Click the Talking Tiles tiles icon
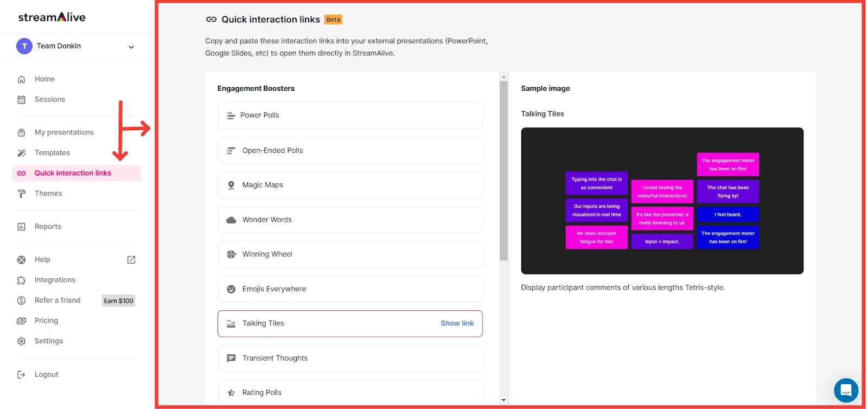The width and height of the screenshot is (868, 409). click(x=231, y=324)
